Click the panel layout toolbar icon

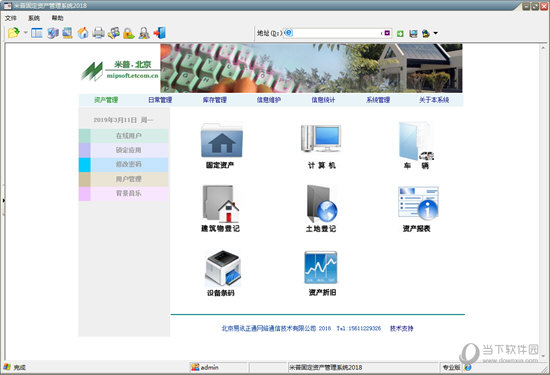click(x=37, y=33)
